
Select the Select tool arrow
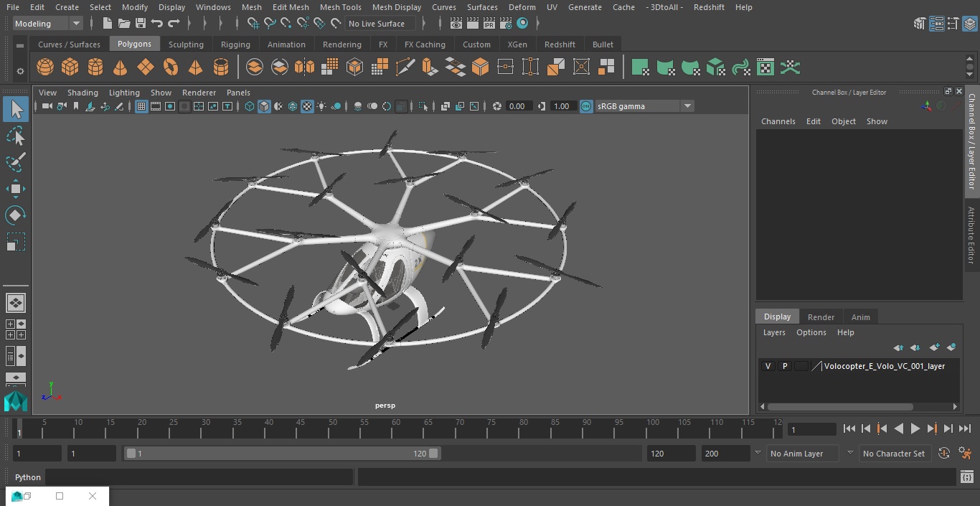16,109
